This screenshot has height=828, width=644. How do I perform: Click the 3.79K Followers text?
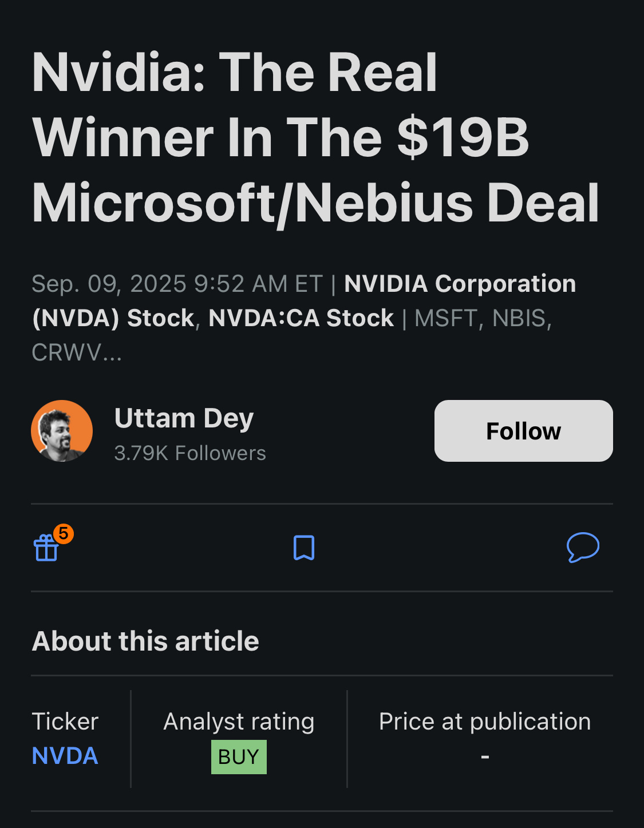pos(190,453)
